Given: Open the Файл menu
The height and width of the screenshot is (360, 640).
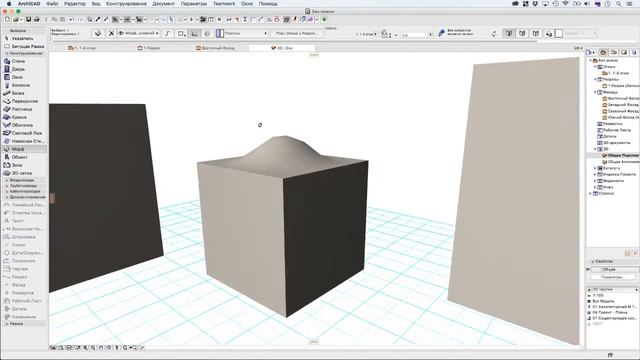Looking at the screenshot, I should click(52, 4).
